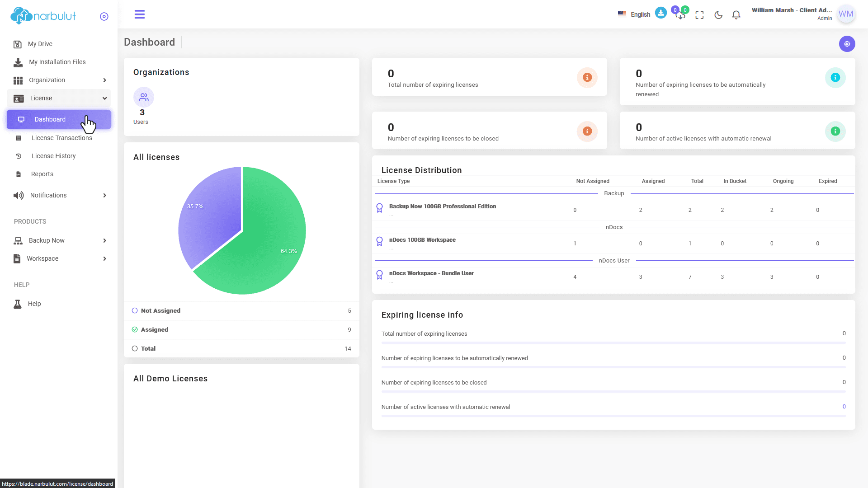Open My Drive
The height and width of the screenshot is (488, 868).
(x=59, y=44)
